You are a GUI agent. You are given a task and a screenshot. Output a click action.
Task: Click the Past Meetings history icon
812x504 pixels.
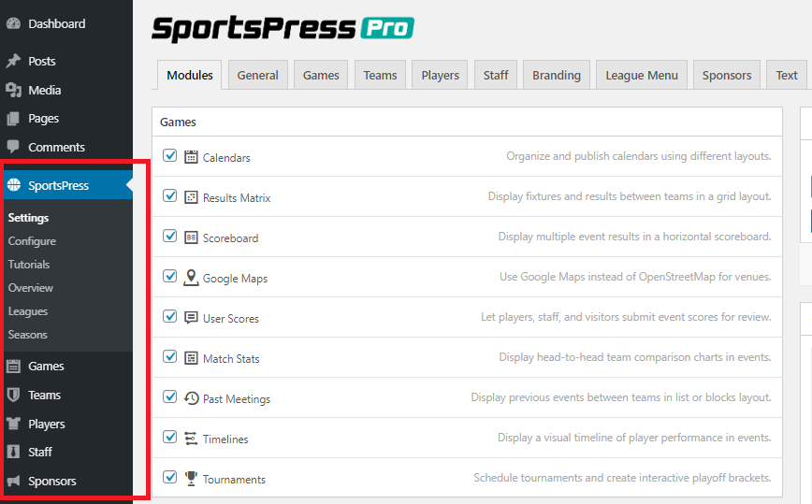pyautogui.click(x=192, y=398)
